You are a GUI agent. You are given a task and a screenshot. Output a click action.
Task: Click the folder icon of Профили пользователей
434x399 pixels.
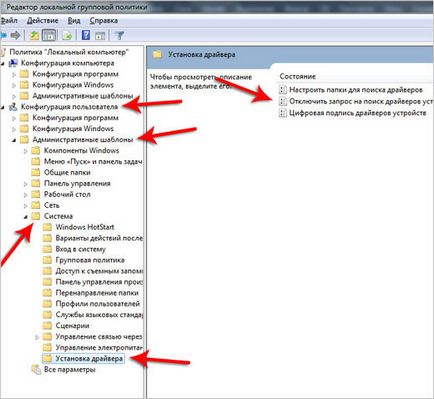pyautogui.click(x=48, y=304)
